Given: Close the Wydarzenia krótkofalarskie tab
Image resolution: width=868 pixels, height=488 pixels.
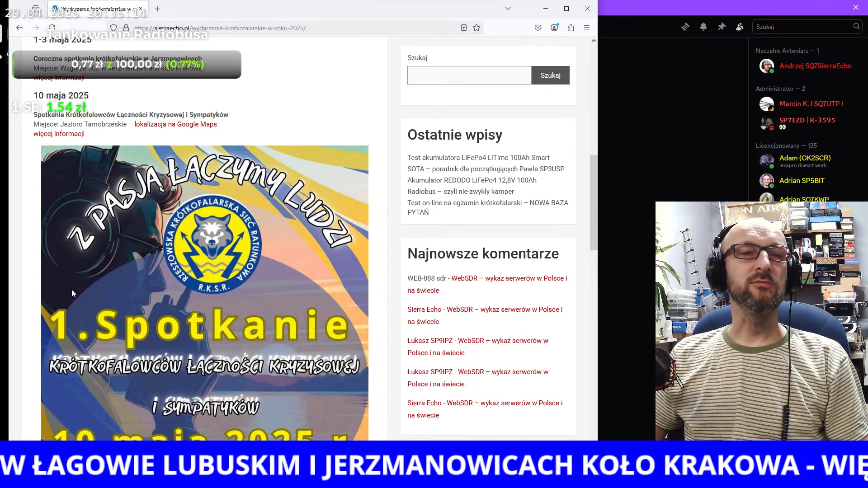Looking at the screenshot, I should click(x=141, y=9).
